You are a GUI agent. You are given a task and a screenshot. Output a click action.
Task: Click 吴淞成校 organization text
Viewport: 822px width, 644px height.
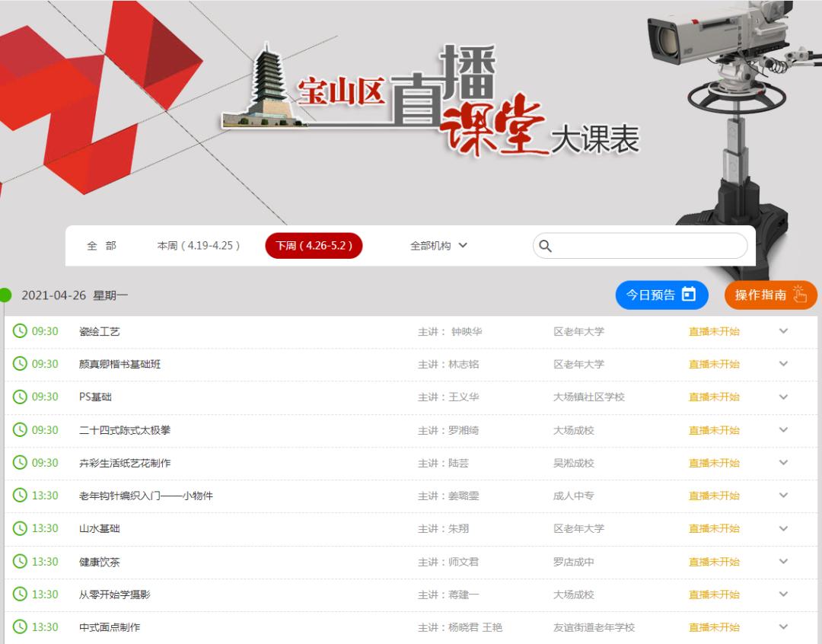tap(574, 463)
